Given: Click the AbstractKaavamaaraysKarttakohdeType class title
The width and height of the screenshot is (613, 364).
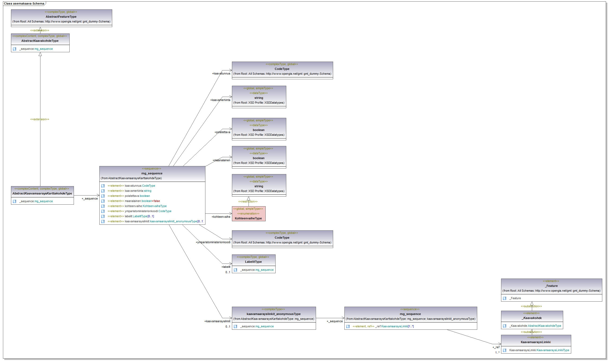Looking at the screenshot, I should (42, 193).
